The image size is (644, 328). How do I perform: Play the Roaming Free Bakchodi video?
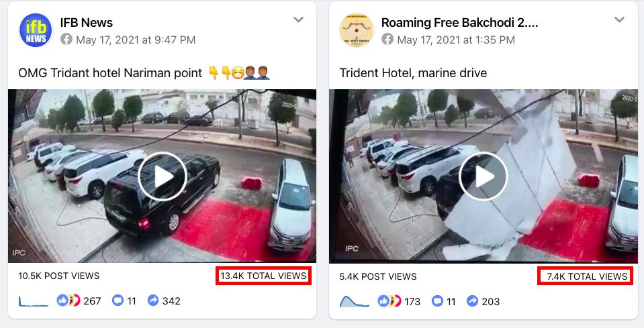click(483, 176)
